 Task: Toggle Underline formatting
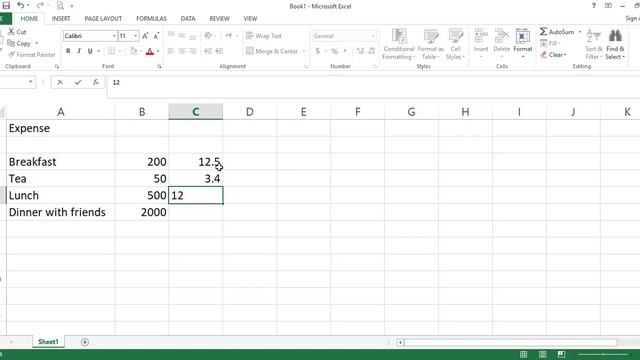point(90,51)
